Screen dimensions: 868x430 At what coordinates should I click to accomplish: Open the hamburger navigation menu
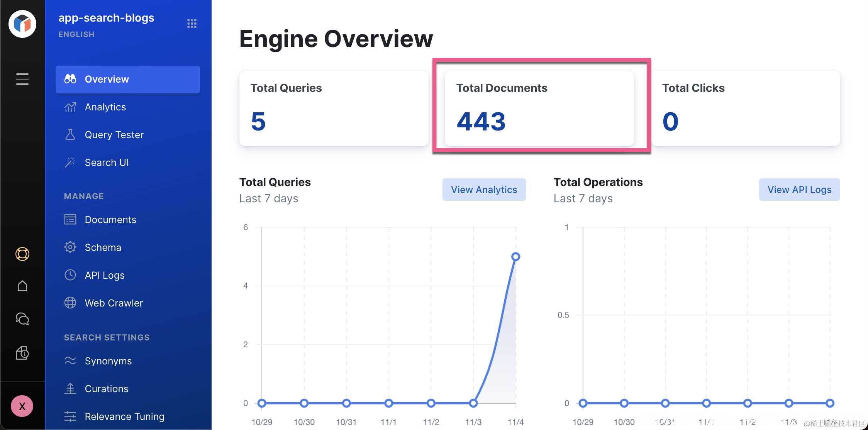point(22,79)
